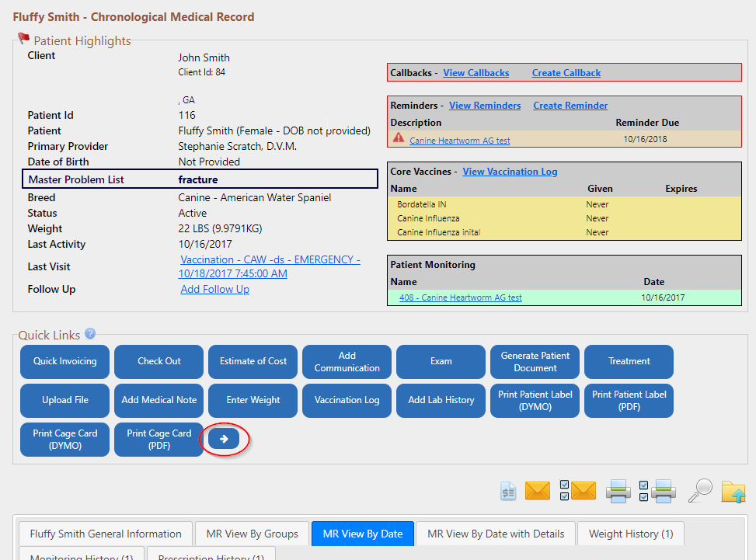Click Stephanie Scratch, D.V.M. provider text
Screen dimensions: 756x560
pyautogui.click(x=237, y=147)
